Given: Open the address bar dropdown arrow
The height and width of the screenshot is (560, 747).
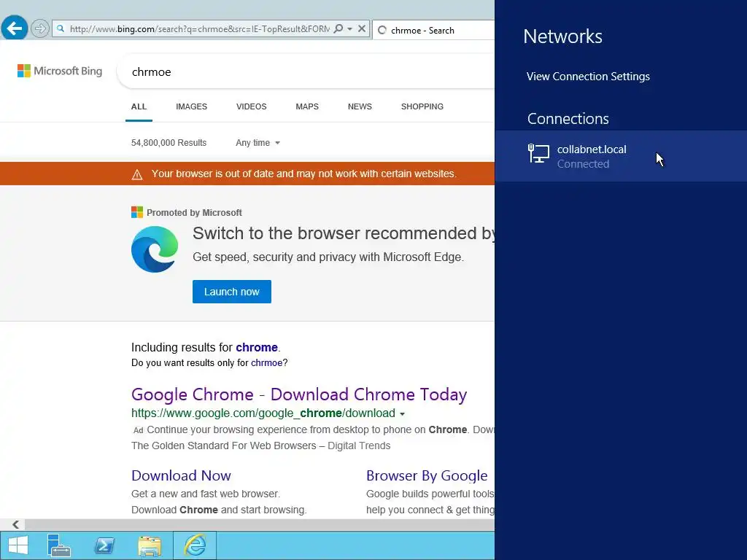Looking at the screenshot, I should point(349,28).
